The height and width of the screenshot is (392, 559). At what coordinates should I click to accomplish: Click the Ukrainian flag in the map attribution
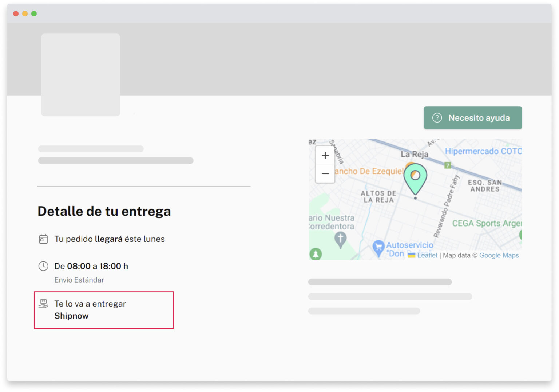pyautogui.click(x=412, y=255)
